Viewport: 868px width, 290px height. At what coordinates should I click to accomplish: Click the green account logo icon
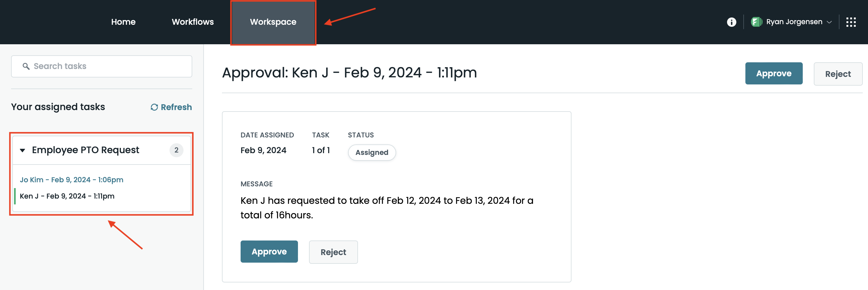[756, 22]
